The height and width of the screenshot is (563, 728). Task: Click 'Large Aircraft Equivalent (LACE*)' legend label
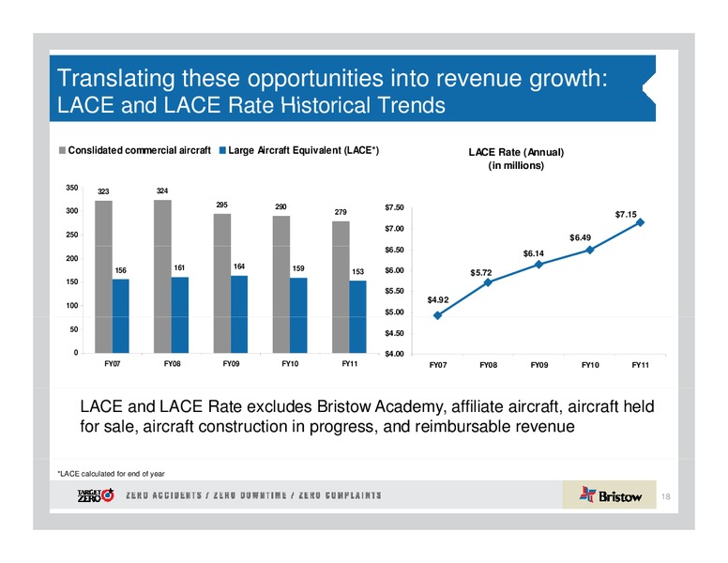coord(304,150)
